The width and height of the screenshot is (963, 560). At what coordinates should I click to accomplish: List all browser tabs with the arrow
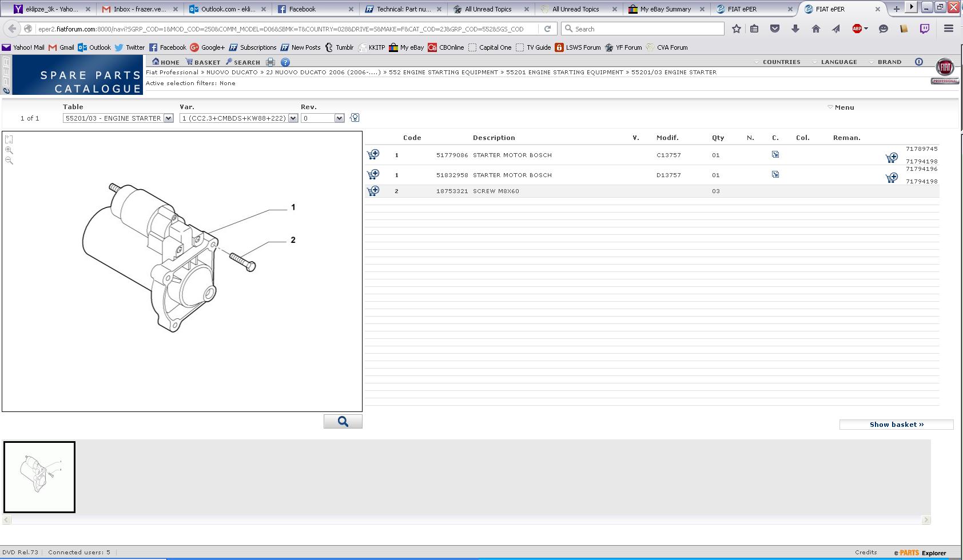(x=911, y=7)
